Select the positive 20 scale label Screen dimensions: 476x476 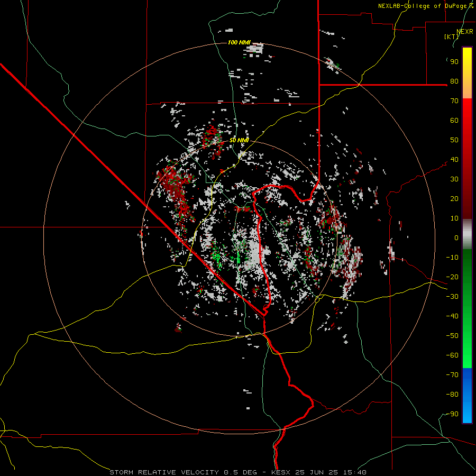click(x=454, y=199)
